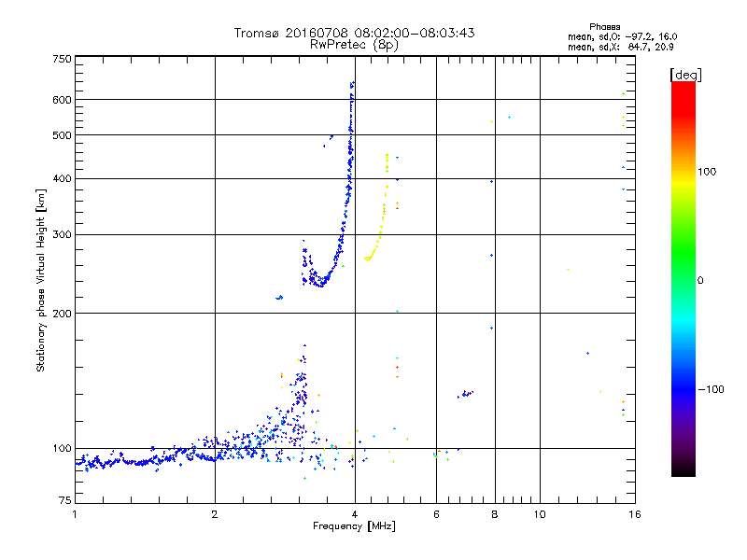Click the y-axis label 'Stationary phase Virtual Height [km]'
This screenshot has width=747, height=560.
41,281
